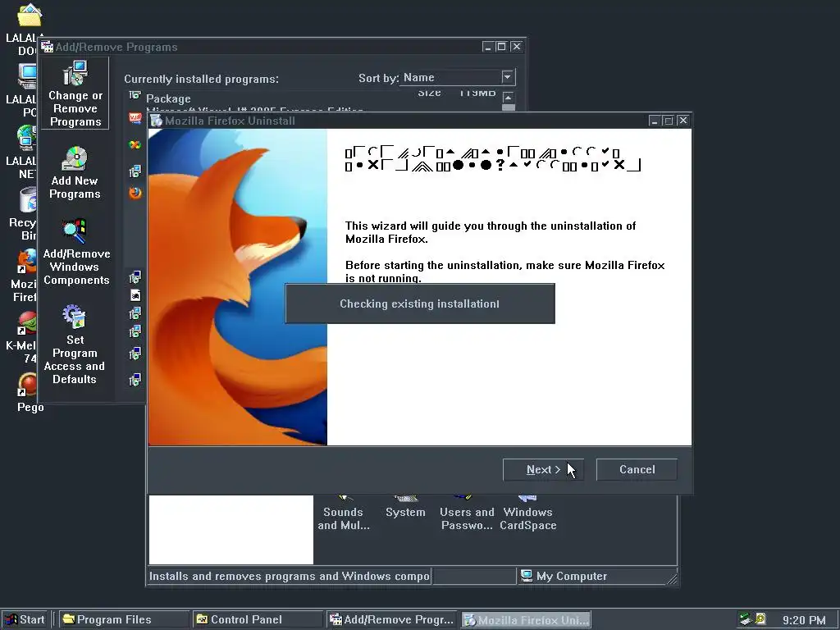Switch to Control Panel taskbar button
840x630 pixels.
258,620
